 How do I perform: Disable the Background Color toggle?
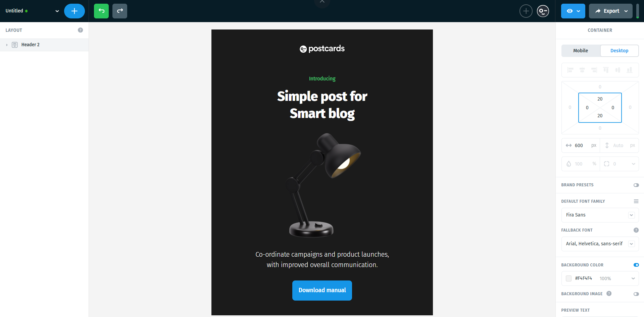click(636, 265)
